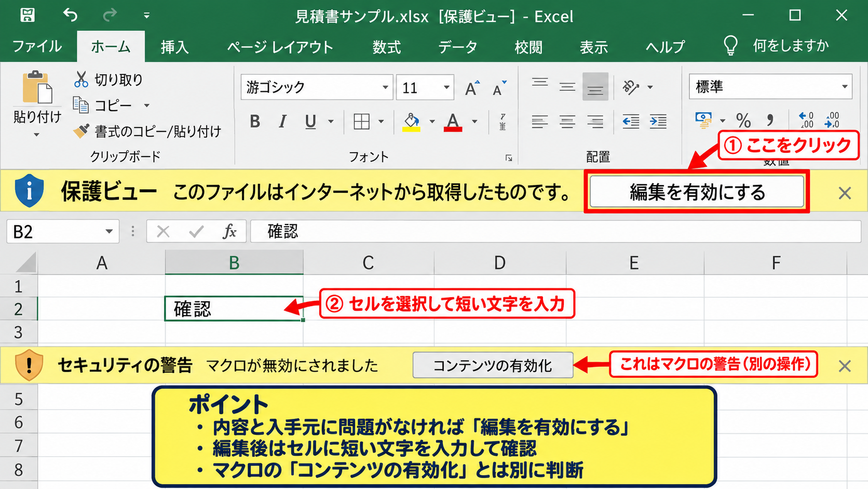Click the 貼り付け paste icon

(x=37, y=87)
